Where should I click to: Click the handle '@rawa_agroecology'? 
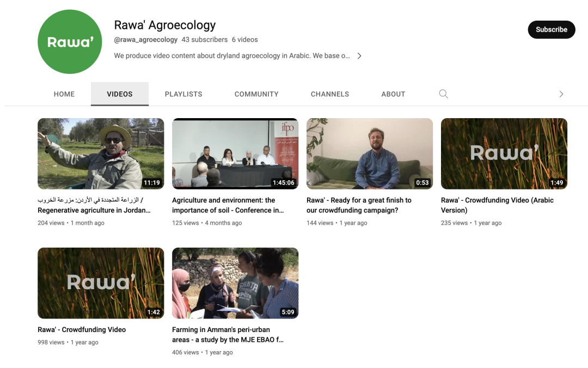[145, 40]
